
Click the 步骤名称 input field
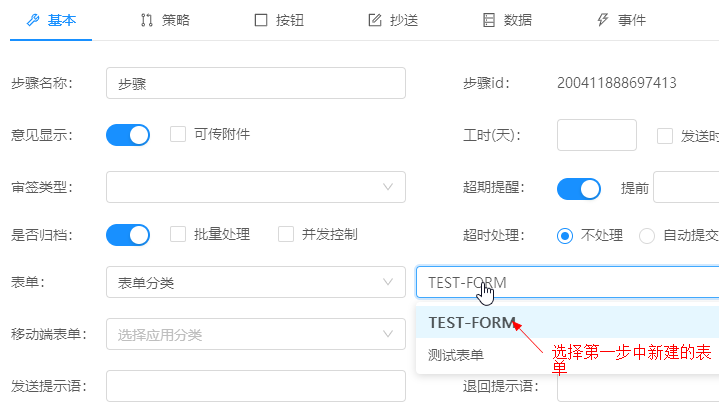[x=256, y=83]
